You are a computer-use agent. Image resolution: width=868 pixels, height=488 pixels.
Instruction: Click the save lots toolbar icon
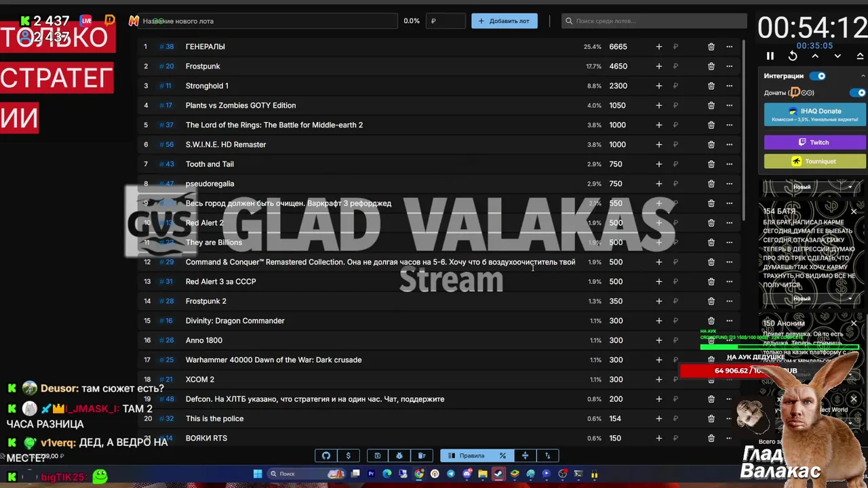click(377, 456)
